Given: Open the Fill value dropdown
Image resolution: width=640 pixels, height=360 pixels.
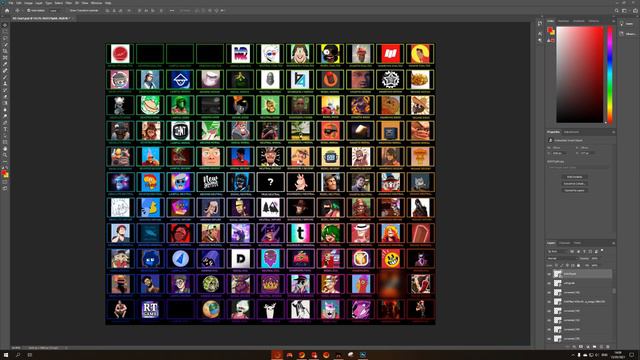Looking at the screenshot, I should click(x=597, y=265).
